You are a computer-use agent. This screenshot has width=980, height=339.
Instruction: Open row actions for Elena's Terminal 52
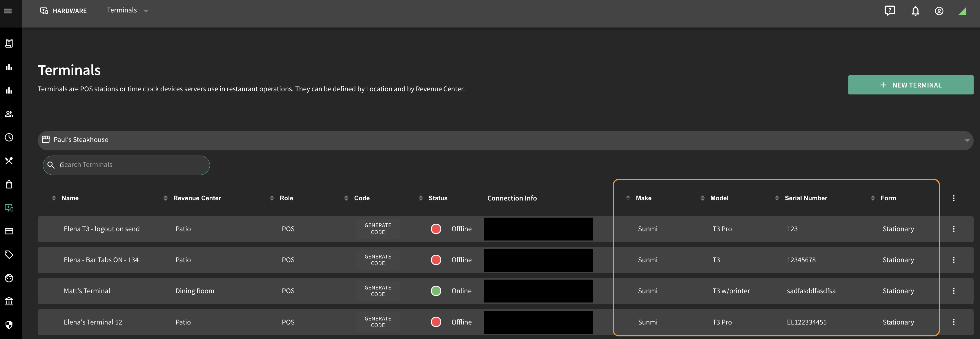[953, 322]
